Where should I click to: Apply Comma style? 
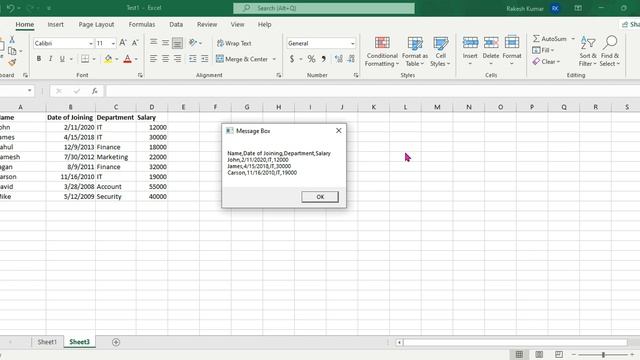[x=324, y=59]
